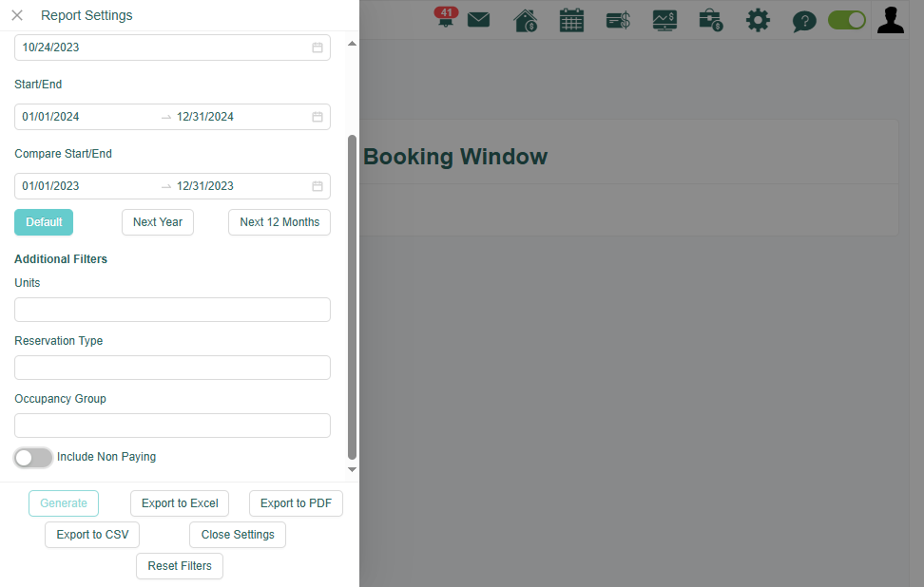
Task: Enable the Include Non Paying toggle
Action: point(33,458)
